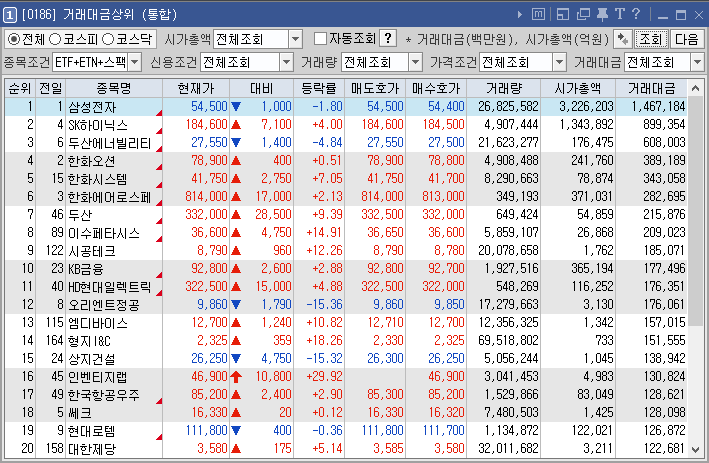Open the 거래대금 filter dropdown
Screen dimensions: 709x463
coord(697,62)
